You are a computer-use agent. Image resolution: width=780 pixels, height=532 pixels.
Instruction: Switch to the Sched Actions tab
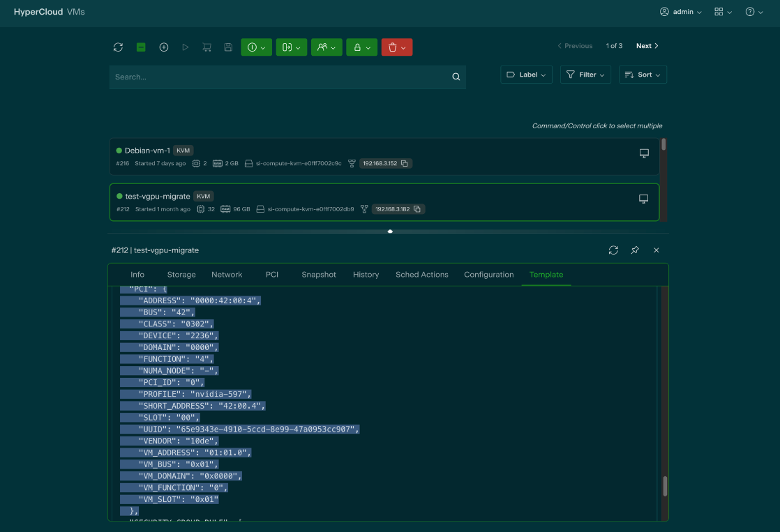(421, 275)
